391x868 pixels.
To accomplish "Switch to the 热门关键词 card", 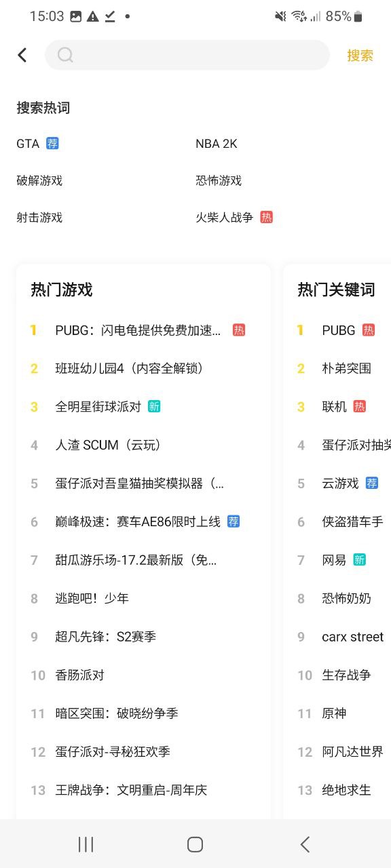I will click(x=336, y=290).
